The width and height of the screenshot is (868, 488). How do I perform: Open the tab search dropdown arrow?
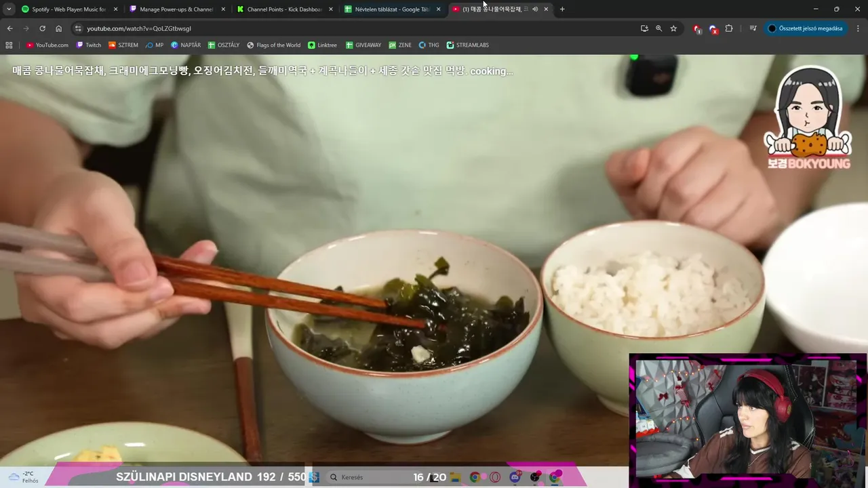[9, 9]
